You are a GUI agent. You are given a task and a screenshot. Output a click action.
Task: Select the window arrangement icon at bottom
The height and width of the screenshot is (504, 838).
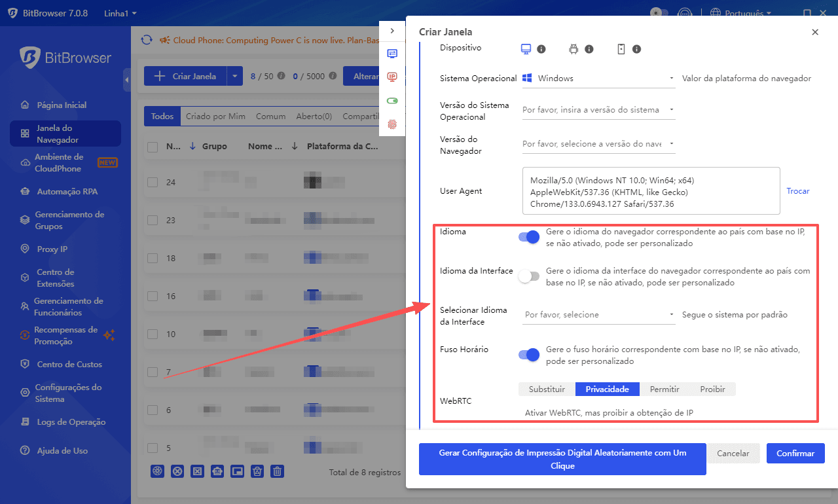(x=237, y=471)
